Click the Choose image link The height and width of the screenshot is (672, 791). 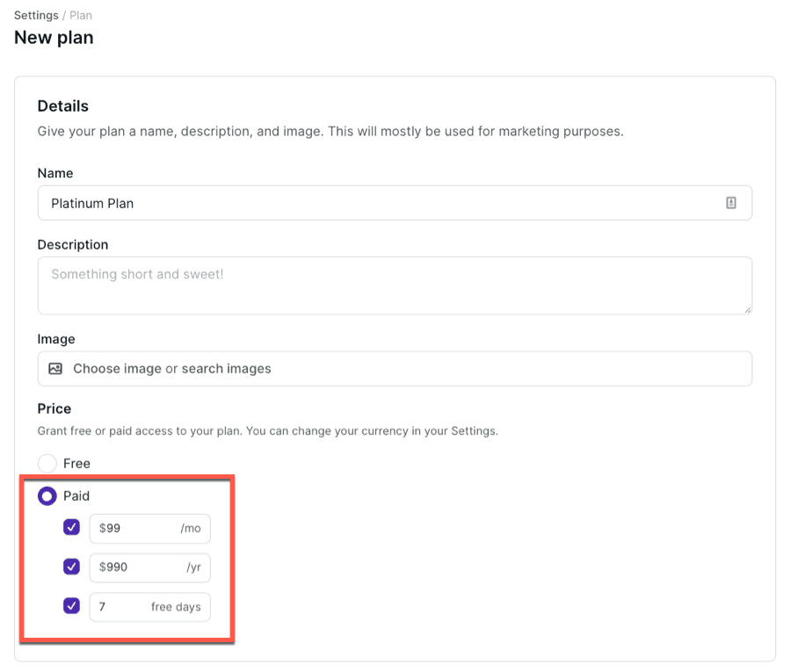pos(117,369)
